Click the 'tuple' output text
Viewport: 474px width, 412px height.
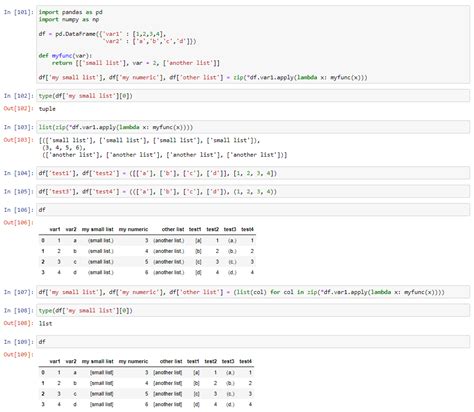(x=47, y=109)
